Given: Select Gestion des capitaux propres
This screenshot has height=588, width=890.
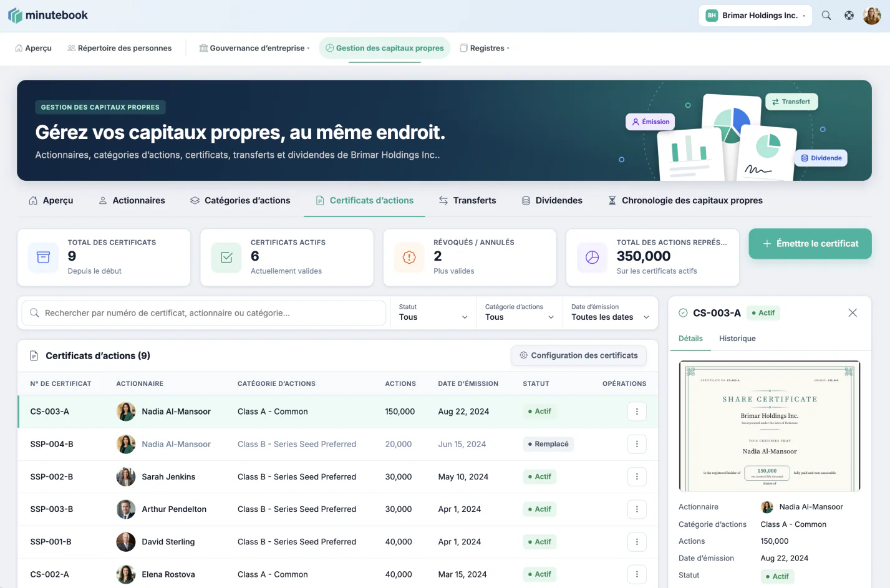Looking at the screenshot, I should [x=385, y=48].
